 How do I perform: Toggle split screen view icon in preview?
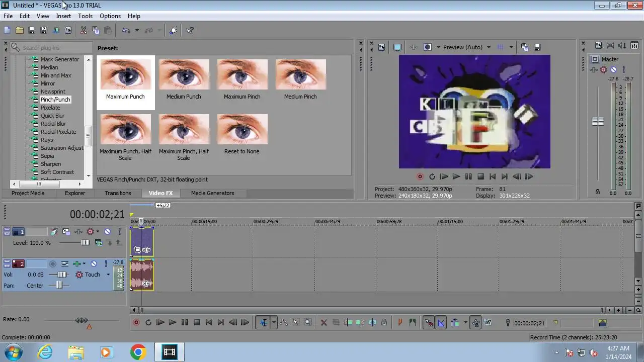428,47
